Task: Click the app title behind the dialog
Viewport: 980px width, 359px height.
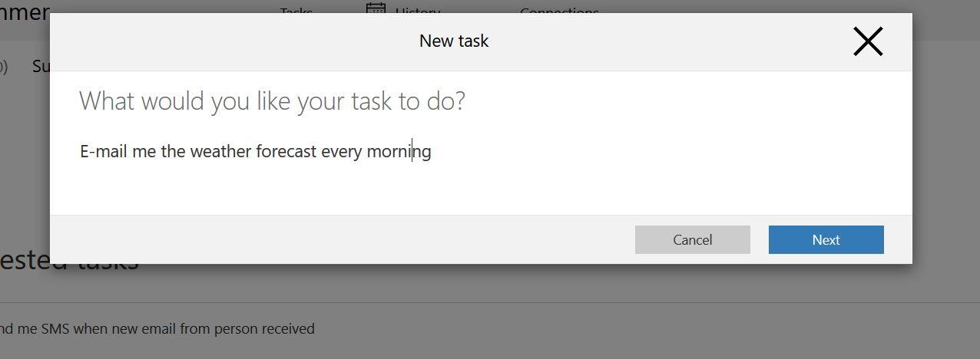Action: (25, 12)
